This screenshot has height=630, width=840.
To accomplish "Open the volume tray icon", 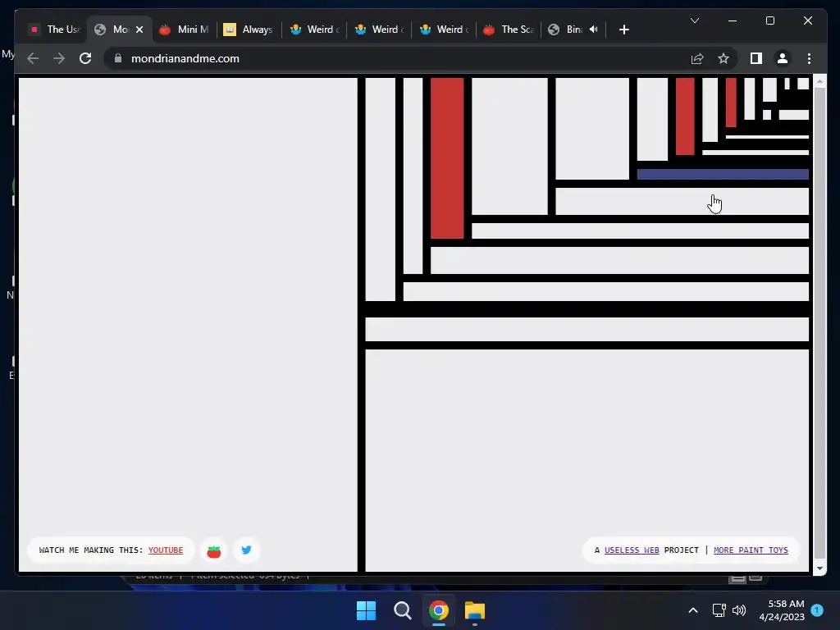I will [739, 610].
